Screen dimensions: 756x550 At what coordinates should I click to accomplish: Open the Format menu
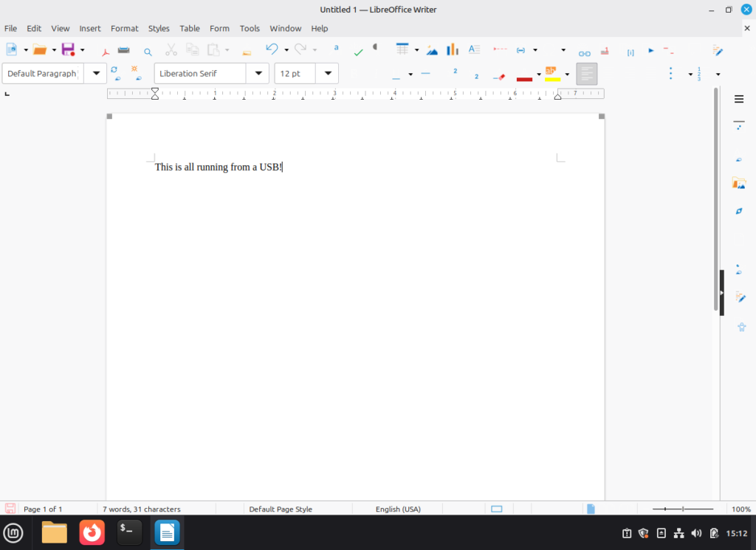pyautogui.click(x=124, y=28)
